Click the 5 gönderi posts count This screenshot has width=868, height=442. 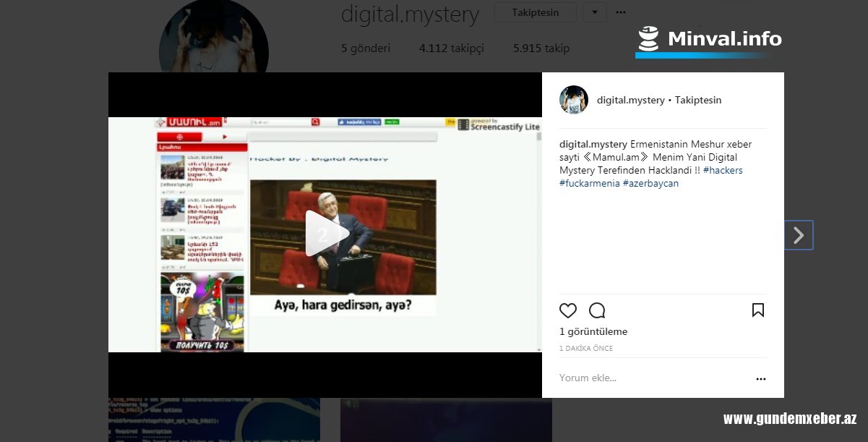click(366, 48)
